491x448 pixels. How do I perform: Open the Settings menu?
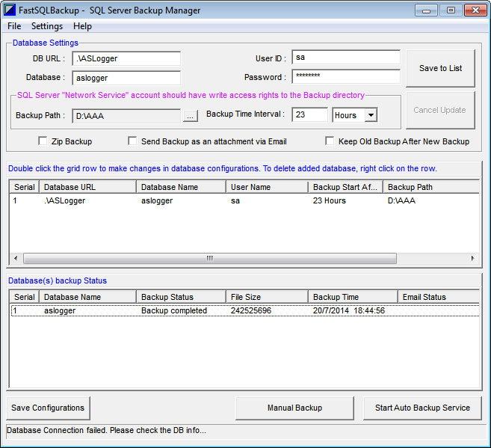coord(47,26)
